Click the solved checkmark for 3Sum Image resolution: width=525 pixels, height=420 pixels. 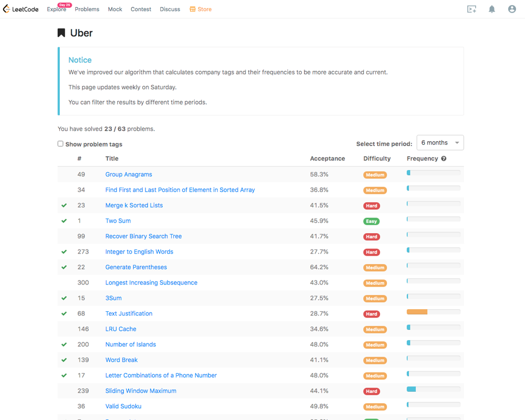(64, 298)
